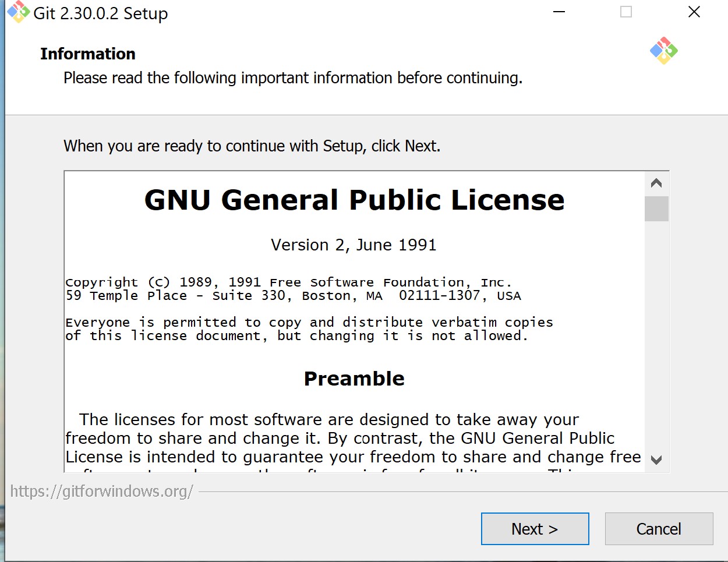Click the 'Information' page heading

pyautogui.click(x=88, y=54)
